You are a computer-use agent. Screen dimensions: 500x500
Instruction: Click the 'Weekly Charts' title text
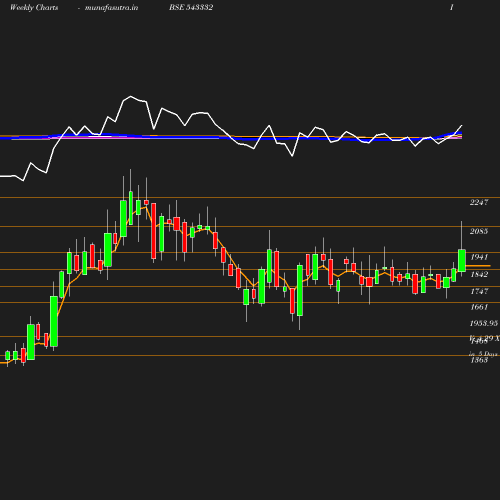pyautogui.click(x=34, y=8)
